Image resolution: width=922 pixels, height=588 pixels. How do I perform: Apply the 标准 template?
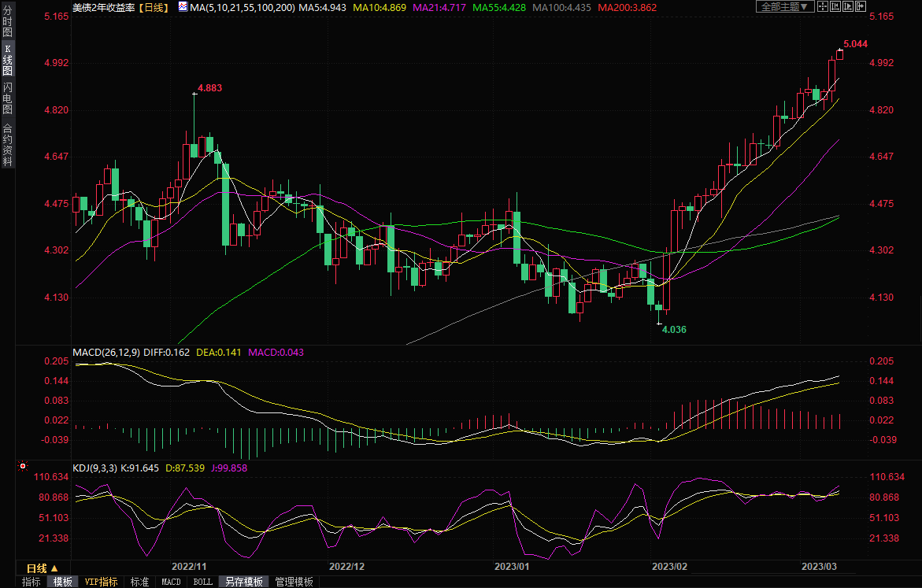tap(139, 582)
